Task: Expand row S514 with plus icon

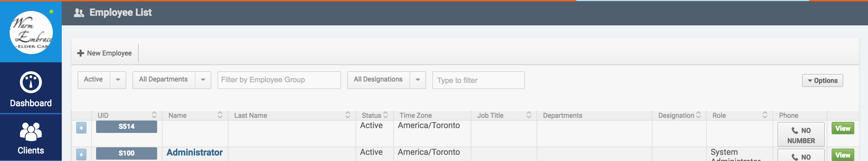Action: pyautogui.click(x=81, y=128)
